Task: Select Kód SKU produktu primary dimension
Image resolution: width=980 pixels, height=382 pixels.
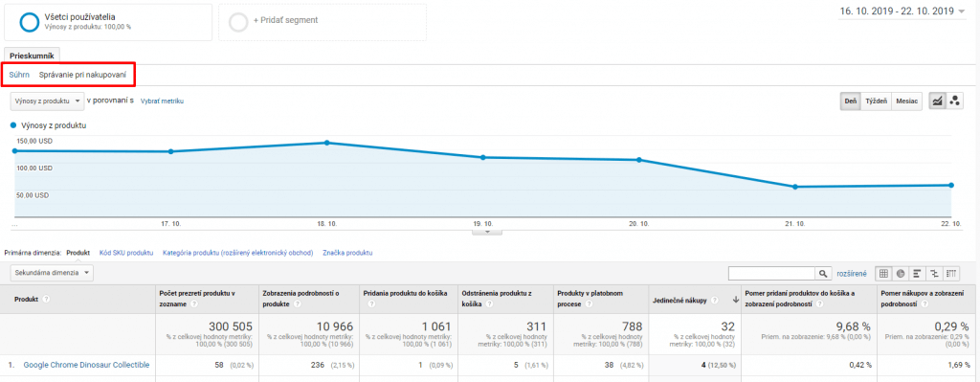Action: pyautogui.click(x=126, y=253)
